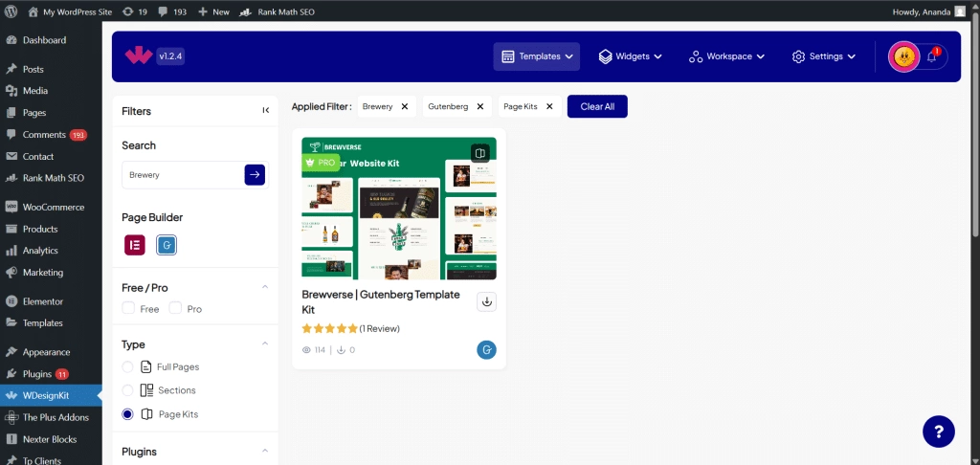The width and height of the screenshot is (980, 465).
Task: Collapse the Free / Pro section
Action: (x=264, y=287)
